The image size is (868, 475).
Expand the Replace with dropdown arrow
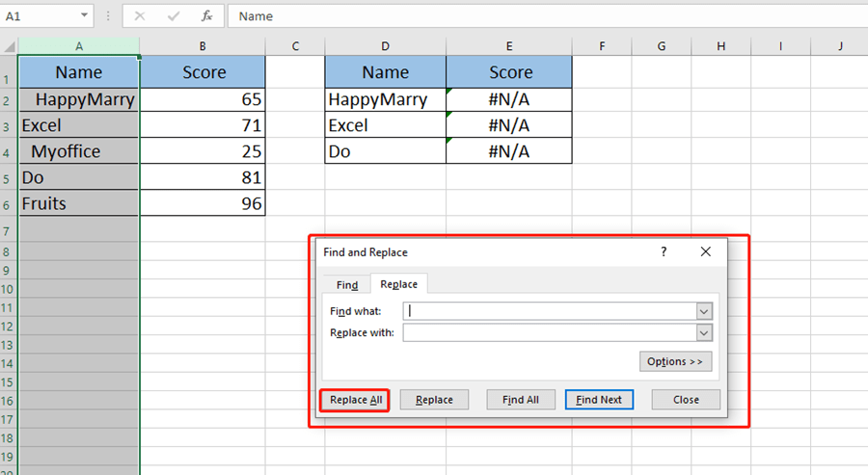click(704, 333)
